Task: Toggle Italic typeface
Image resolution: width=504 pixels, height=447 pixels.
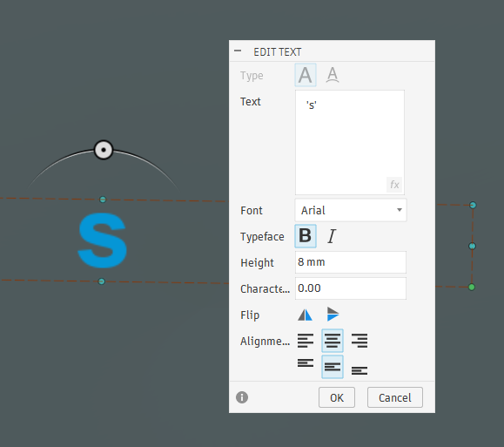Action: pyautogui.click(x=332, y=236)
